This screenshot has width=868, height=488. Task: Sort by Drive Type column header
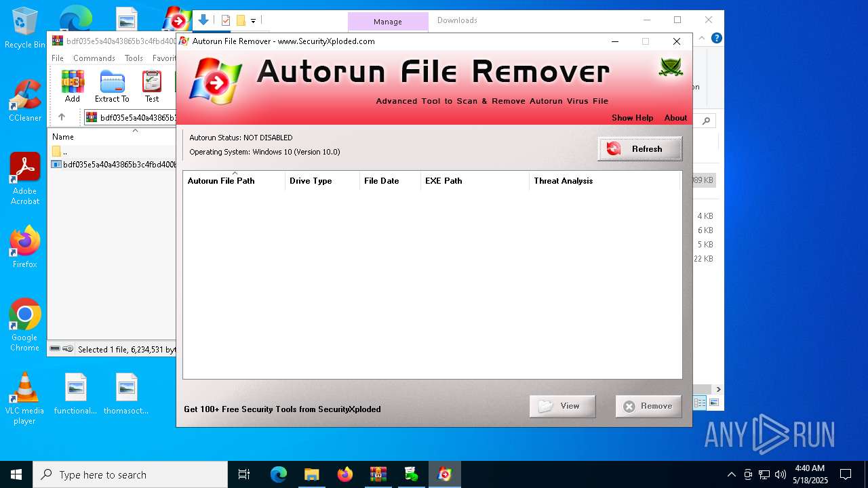point(322,181)
